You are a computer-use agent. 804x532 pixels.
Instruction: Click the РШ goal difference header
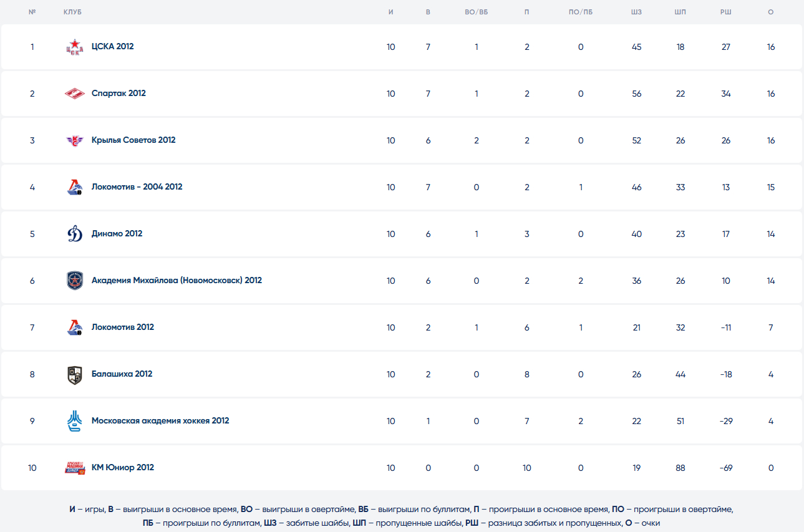coord(725,12)
